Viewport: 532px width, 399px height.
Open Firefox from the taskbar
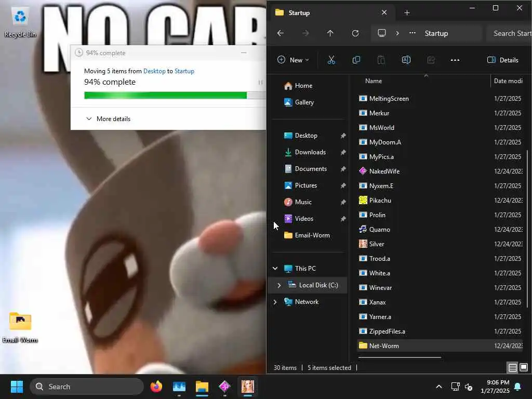(x=156, y=387)
